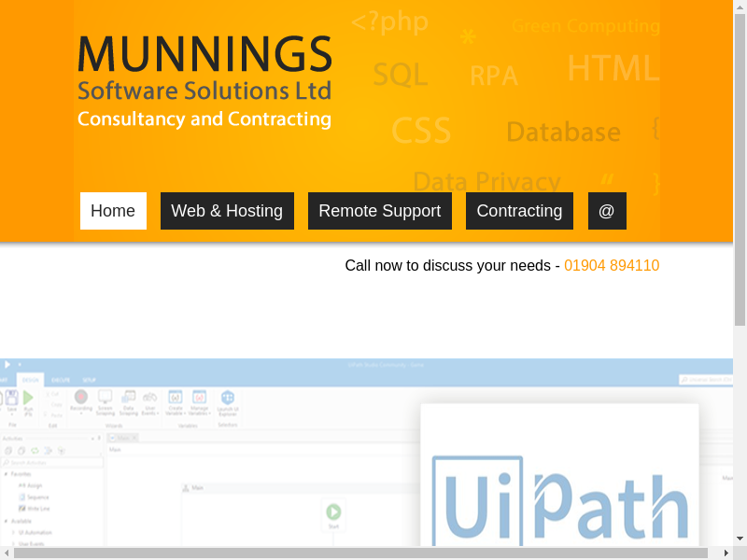This screenshot has height=560, width=747.
Task: Click the green Start icon in the workflow
Action: pyautogui.click(x=333, y=511)
